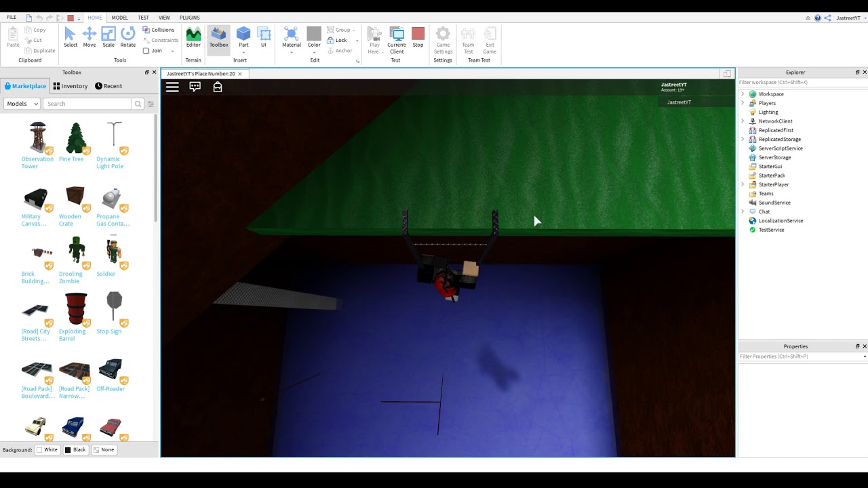Click the Stop test button
This screenshot has height=488, width=868.
click(418, 37)
